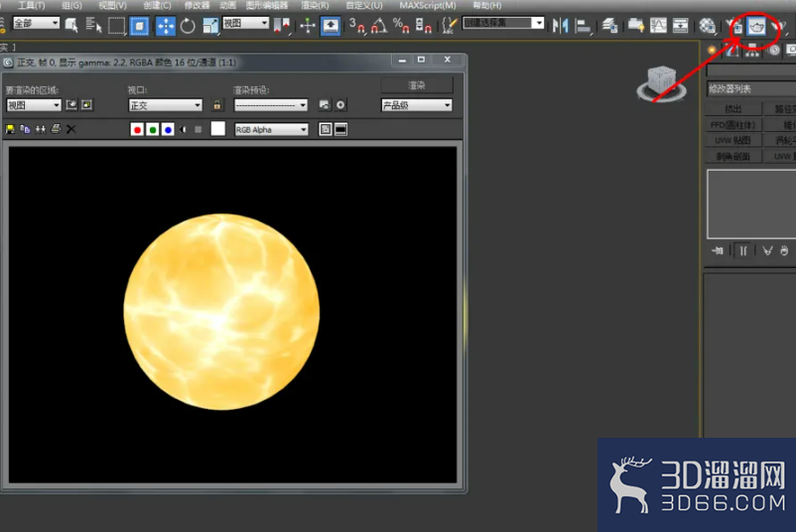Print the rendered image
The image size is (796, 532).
pyautogui.click(x=56, y=129)
